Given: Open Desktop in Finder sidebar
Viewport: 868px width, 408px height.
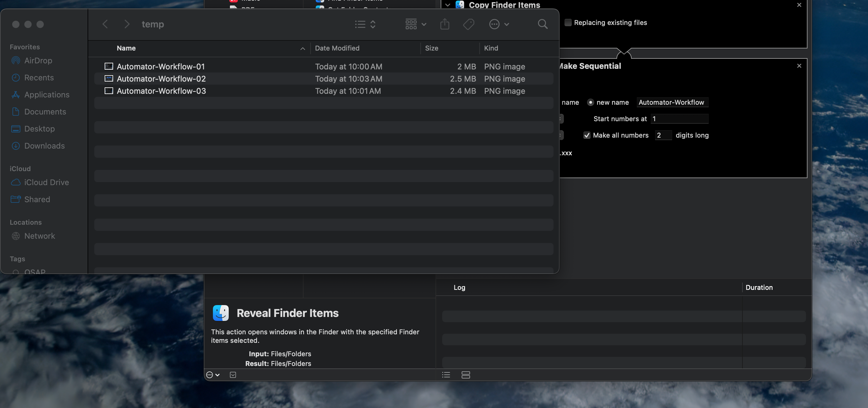Looking at the screenshot, I should click(x=33, y=128).
